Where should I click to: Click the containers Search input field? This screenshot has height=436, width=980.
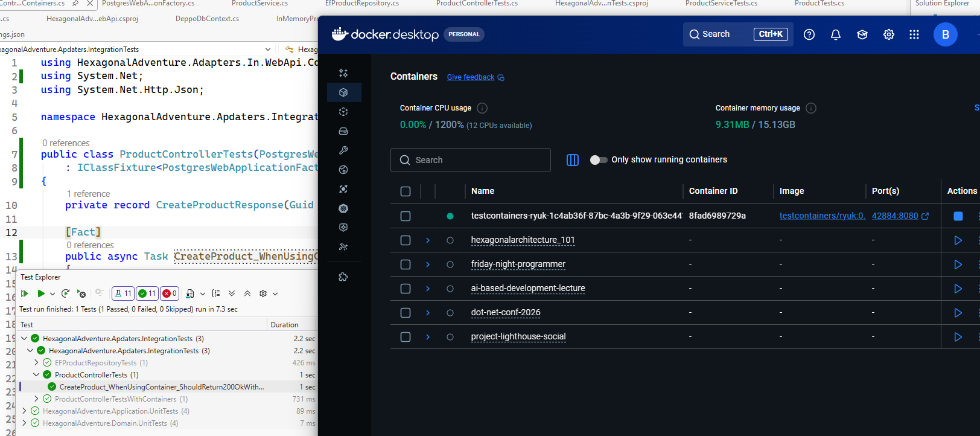point(471,160)
